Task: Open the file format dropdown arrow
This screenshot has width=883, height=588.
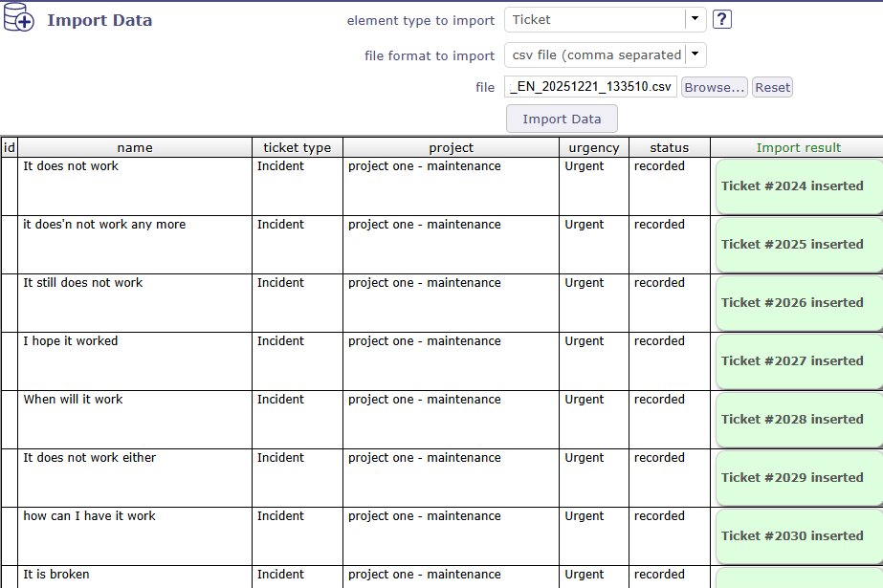Action: (x=695, y=54)
